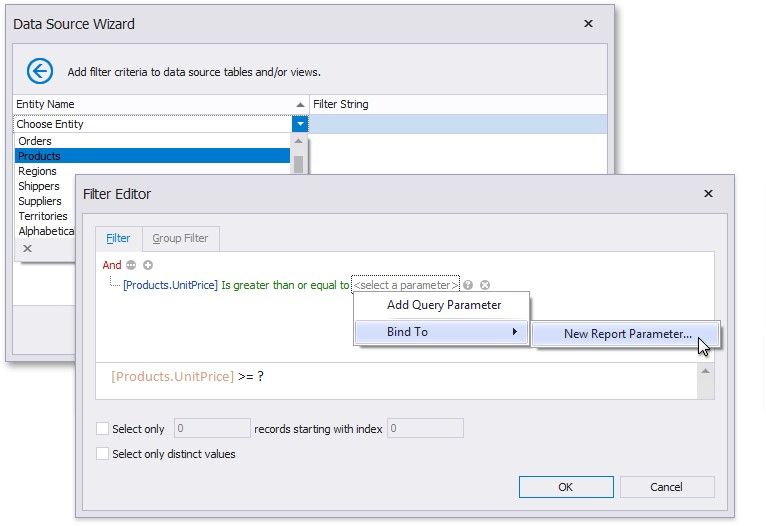
Task: Open the Choose Entity dropdown arrow
Action: (300, 124)
